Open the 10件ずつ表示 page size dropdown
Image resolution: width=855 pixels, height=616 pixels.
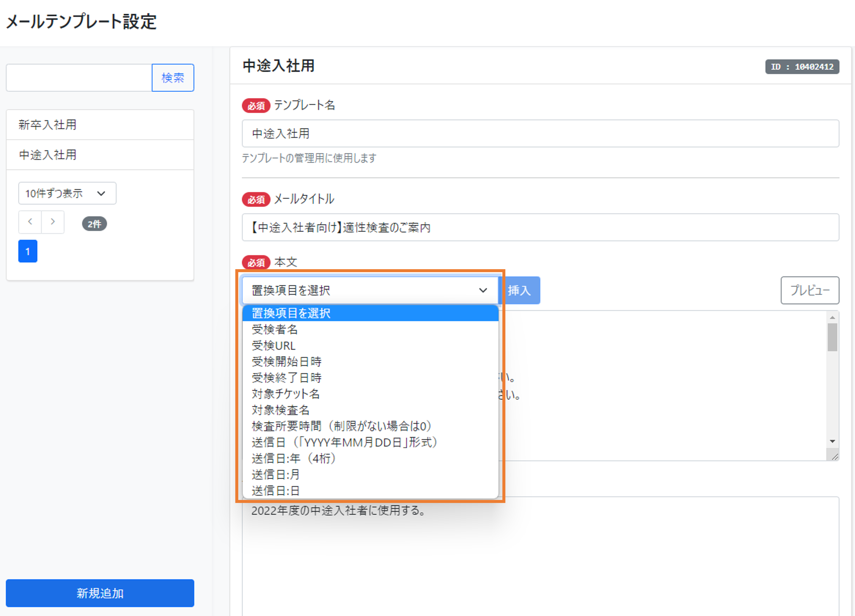[67, 193]
